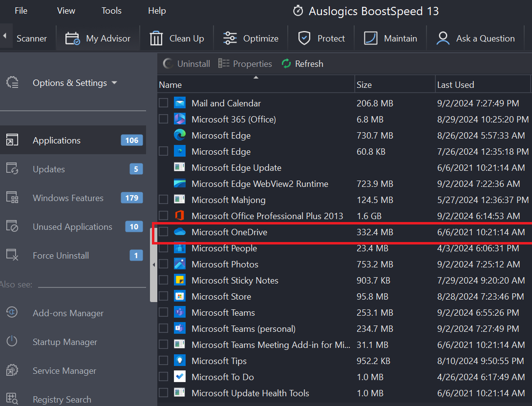The width and height of the screenshot is (532, 406).
Task: Click the My Advisor calendar icon
Action: coord(73,39)
